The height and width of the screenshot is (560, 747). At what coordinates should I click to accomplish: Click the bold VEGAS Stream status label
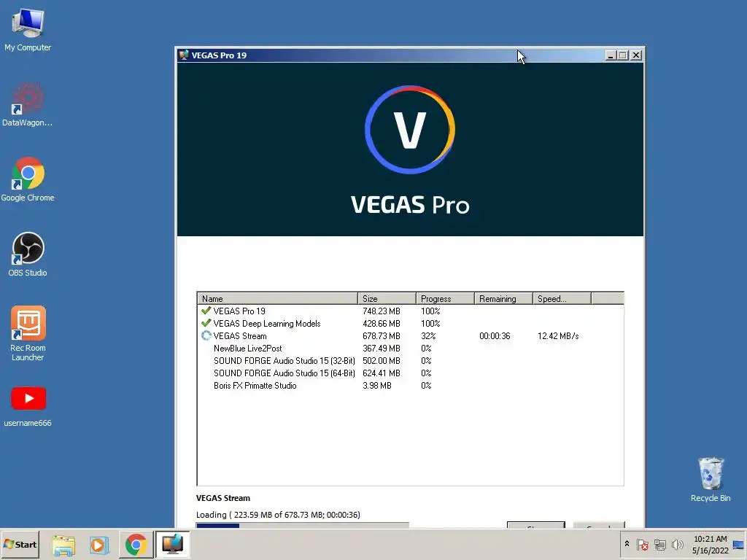pos(223,498)
